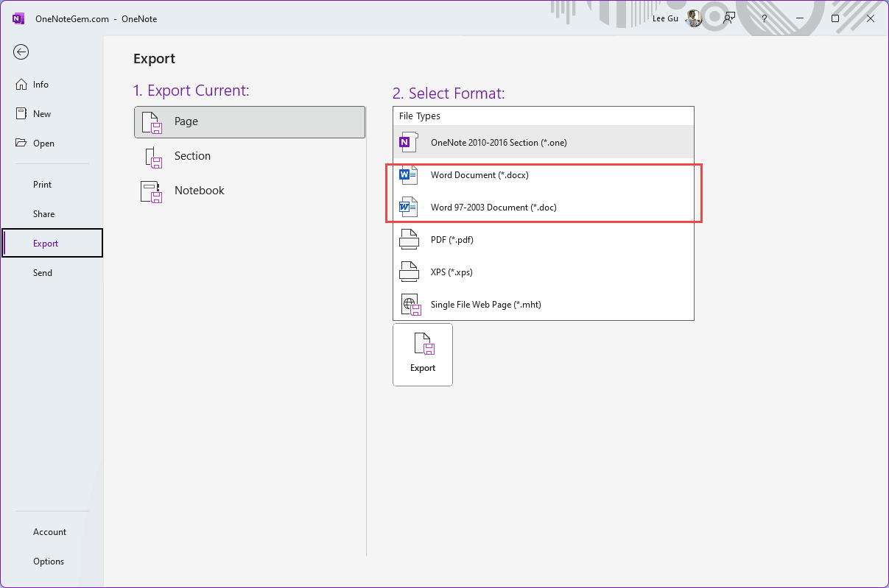Go to the Open tab
This screenshot has height=588, width=889.
pyautogui.click(x=52, y=144)
